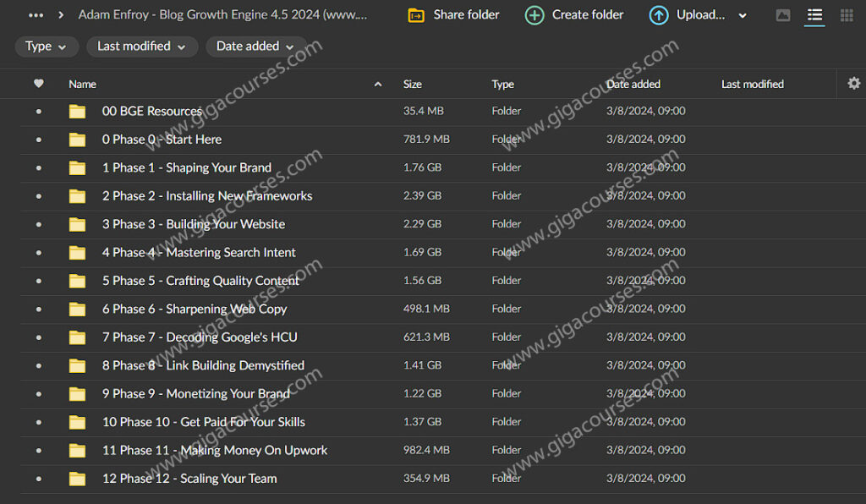Click the Name column sort arrow

point(377,84)
